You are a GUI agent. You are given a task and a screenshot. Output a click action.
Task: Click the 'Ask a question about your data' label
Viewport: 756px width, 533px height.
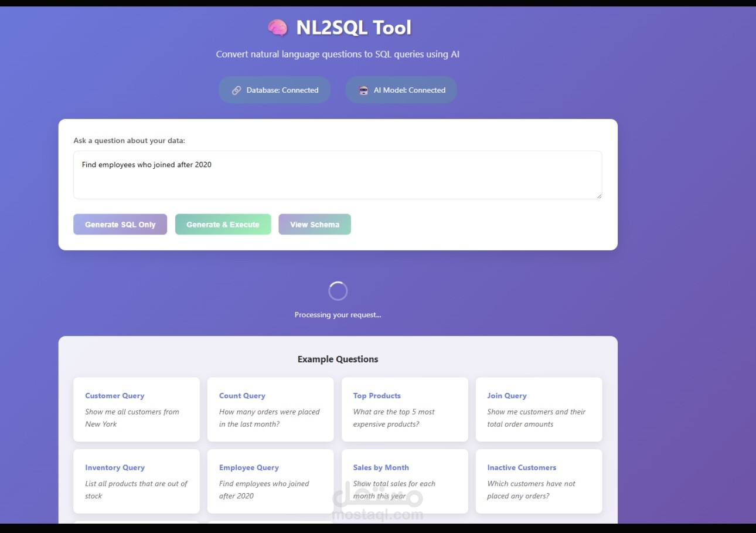point(129,141)
